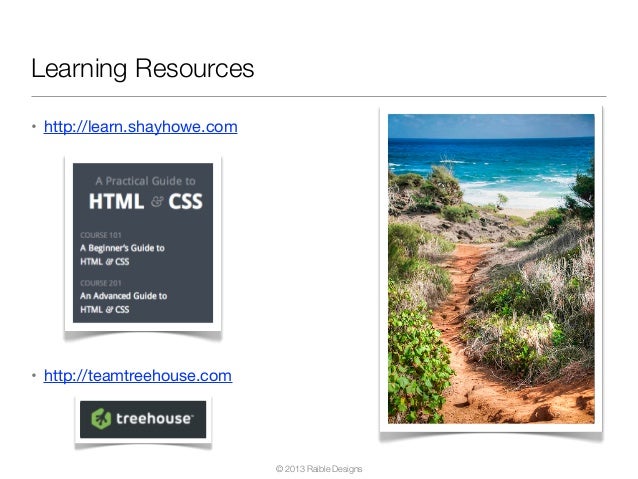Click the treehouse wordmark text

pos(154,419)
